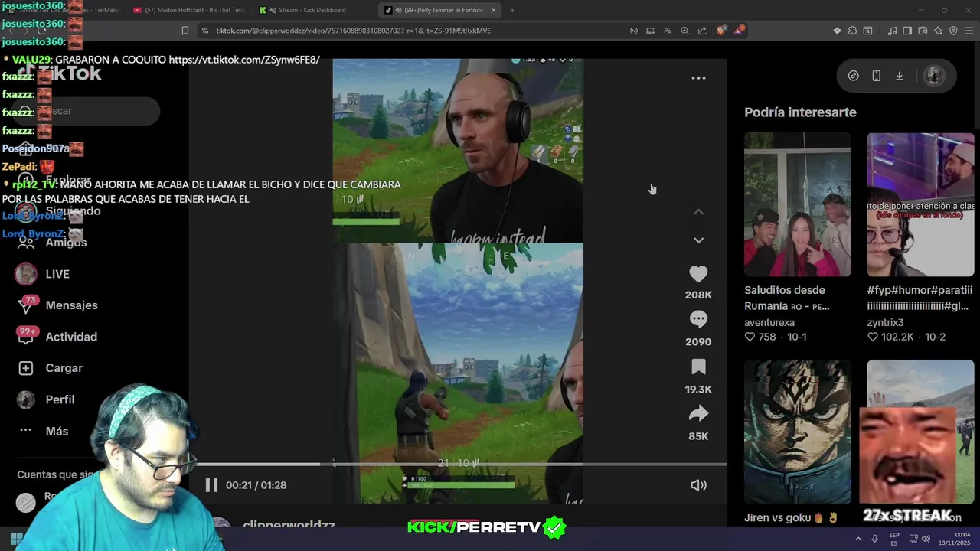980x551 pixels.
Task: Mute the video with the speaker icon
Action: tap(698, 485)
